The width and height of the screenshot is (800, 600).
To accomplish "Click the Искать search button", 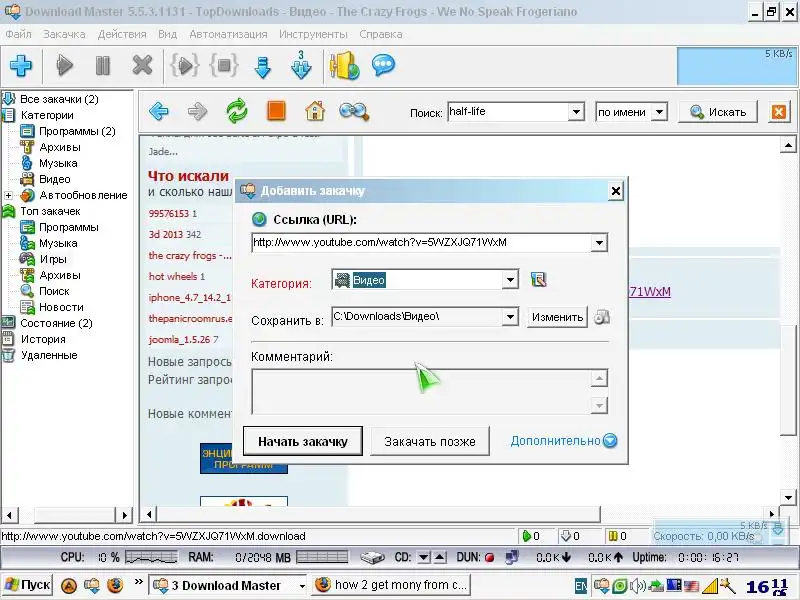I will (x=718, y=112).
